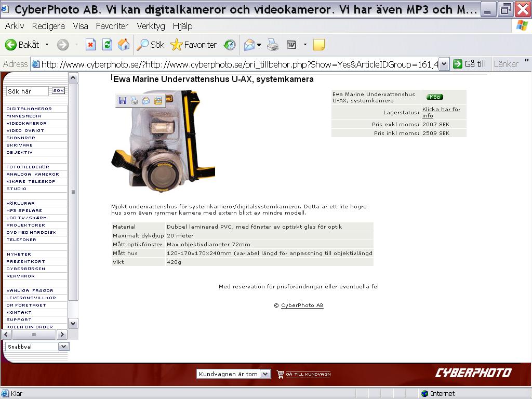Click the CYBERPHOTO logo in footer
The width and height of the screenshot is (532, 399).
click(x=473, y=373)
